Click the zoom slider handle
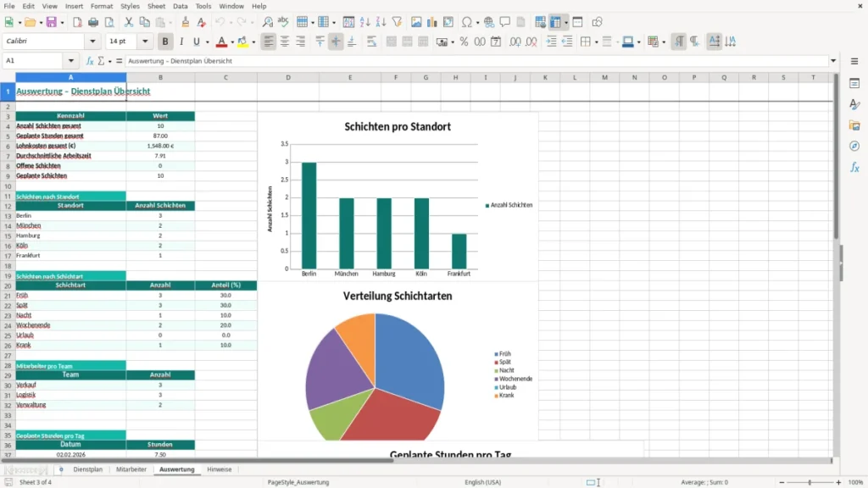The height and width of the screenshot is (488, 868). [x=810, y=482]
